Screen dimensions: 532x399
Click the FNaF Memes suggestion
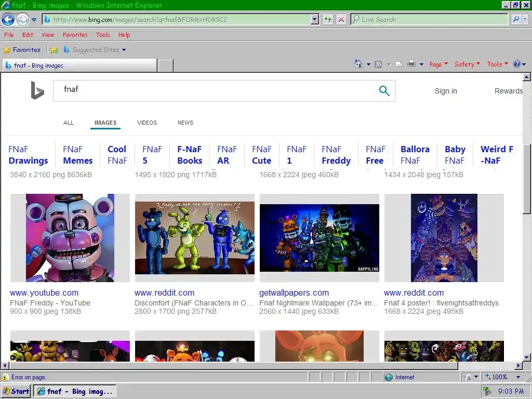click(78, 155)
